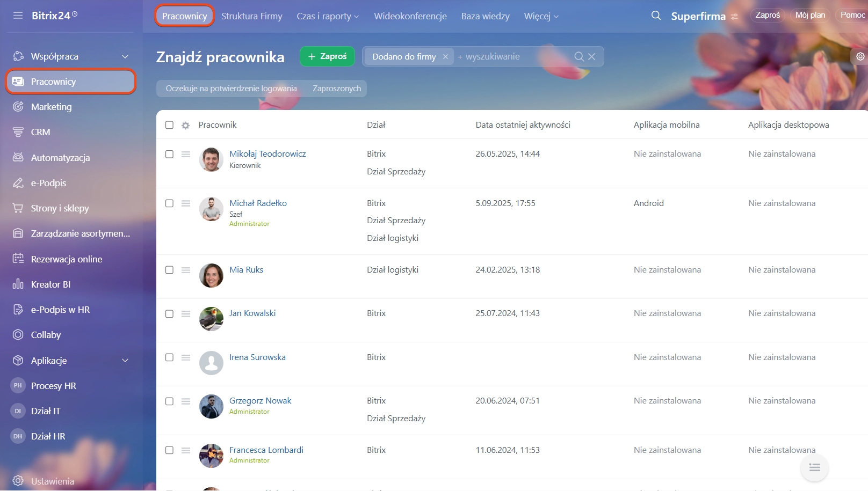
Task: Select the Mia Ruks row checkbox
Action: [x=169, y=270]
